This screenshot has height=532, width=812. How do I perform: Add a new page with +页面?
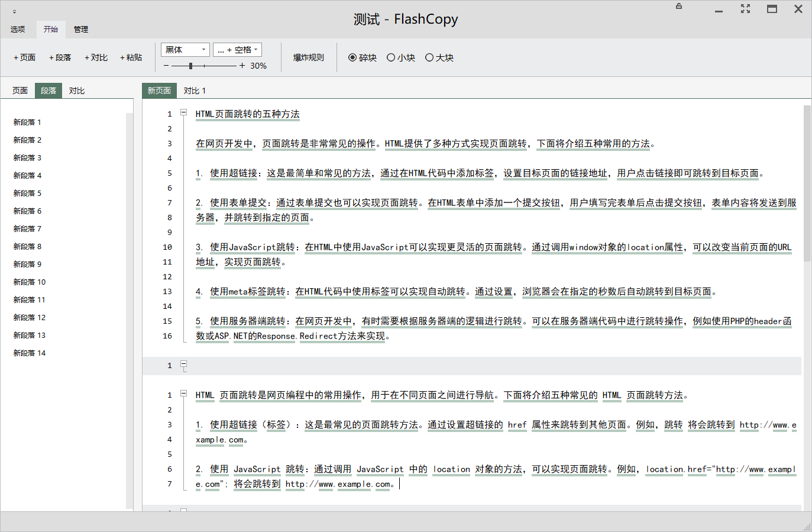pos(24,57)
